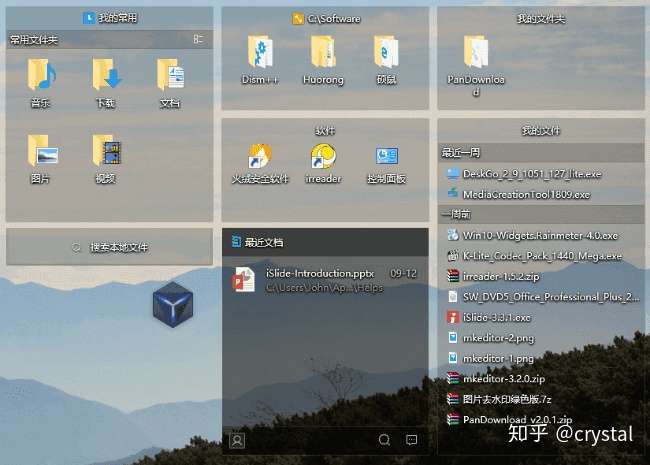650x465 pixels.
Task: Open mkeditor-3.2.0.zip in file list
Action: click(504, 379)
